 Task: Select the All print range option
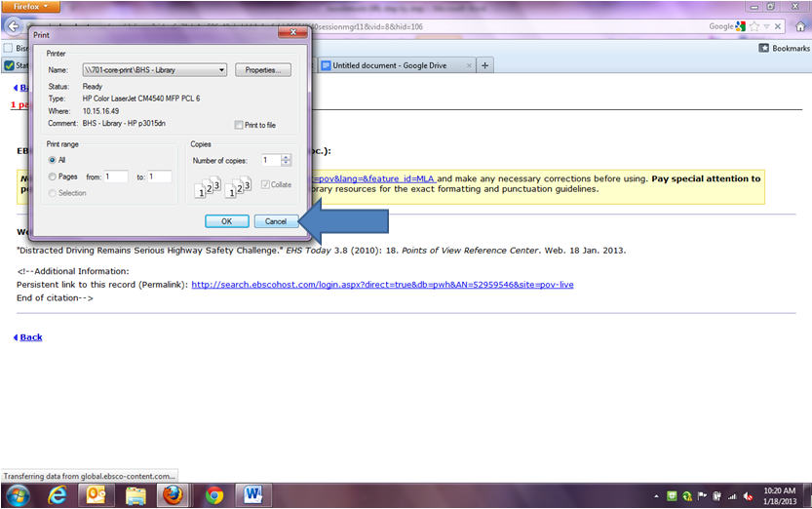tap(52, 159)
